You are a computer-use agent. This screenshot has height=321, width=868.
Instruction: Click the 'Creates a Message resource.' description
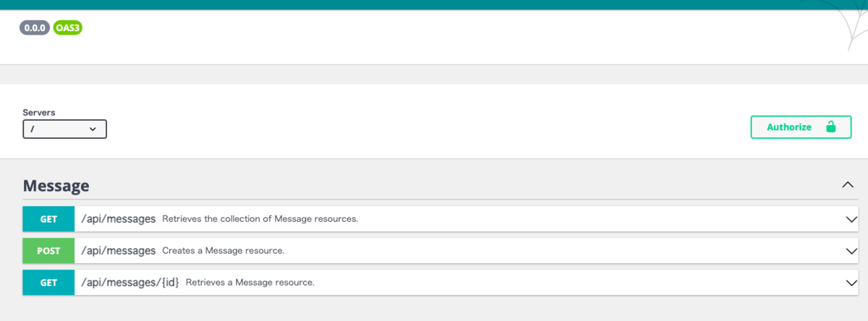[x=224, y=251]
